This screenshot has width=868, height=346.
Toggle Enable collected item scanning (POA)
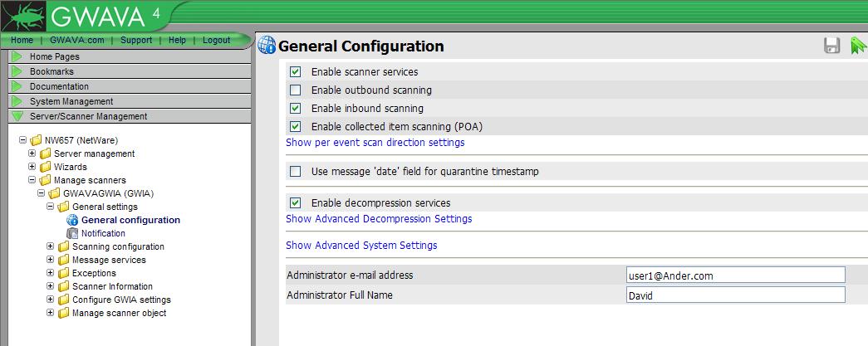point(296,127)
